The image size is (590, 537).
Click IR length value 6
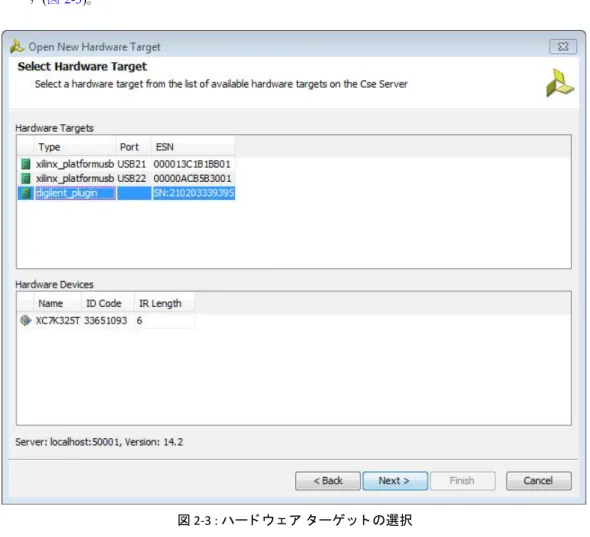[140, 322]
